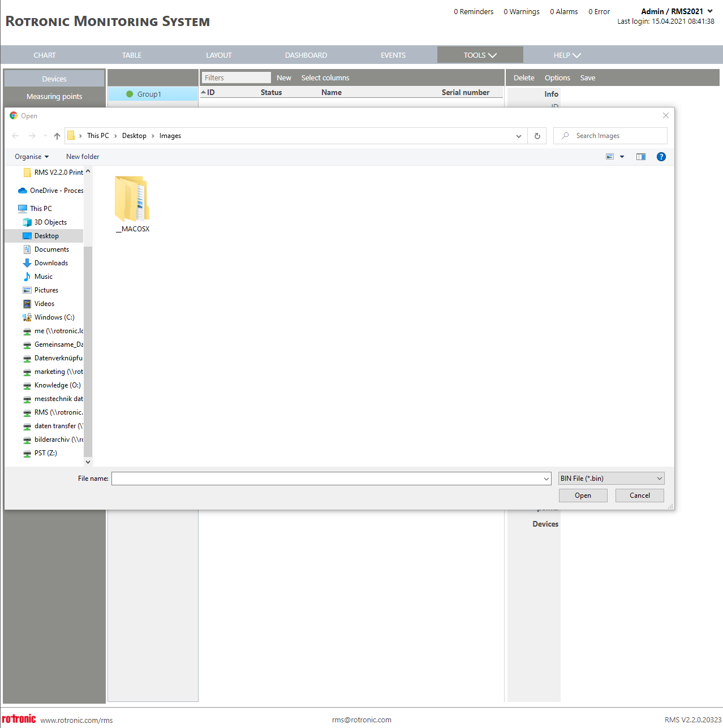723x728 pixels.
Task: Click the Open button in dialog
Action: pyautogui.click(x=583, y=496)
